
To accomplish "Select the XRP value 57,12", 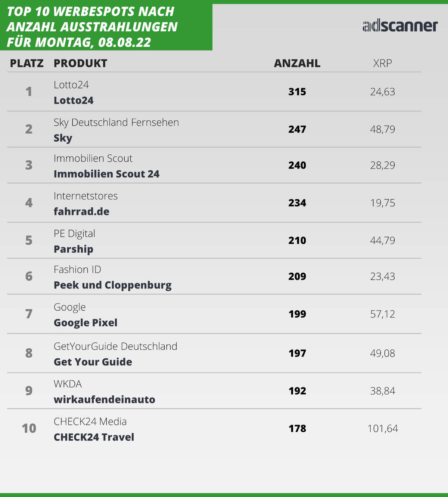I will coord(383,314).
